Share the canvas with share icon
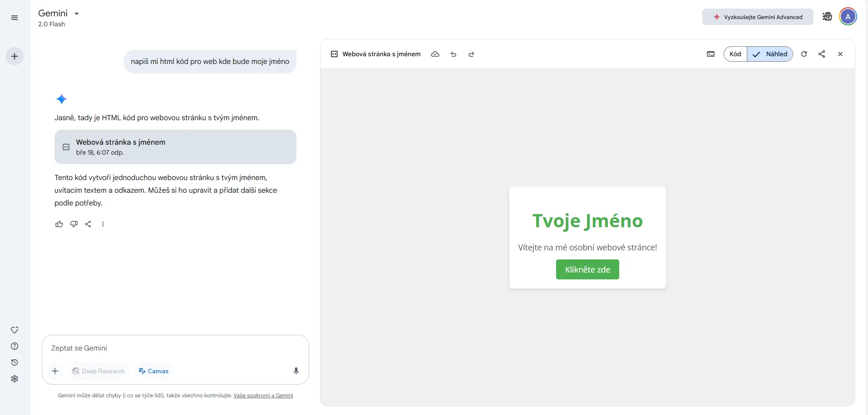This screenshot has height=415, width=868. point(822,54)
